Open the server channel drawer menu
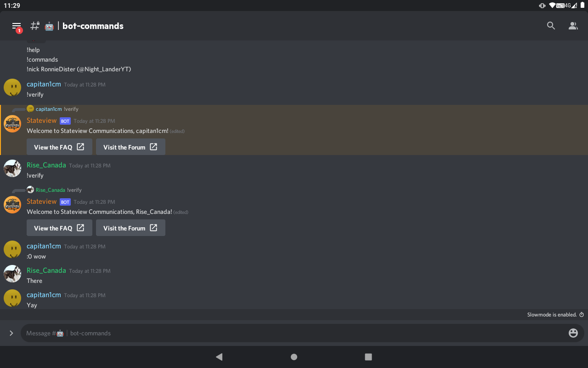This screenshot has height=368, width=588. [x=17, y=26]
